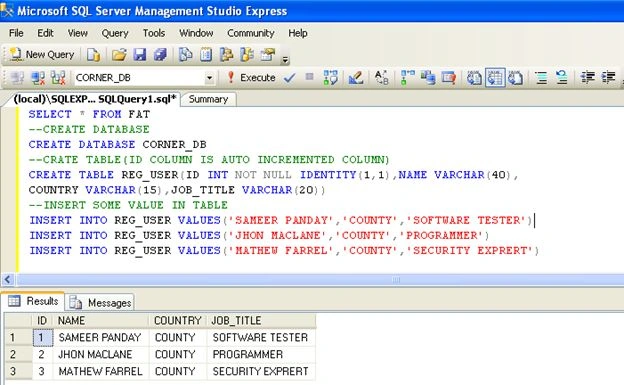The image size is (624, 385).
Task: Click Design Query in Editor icon
Action: tap(355, 78)
